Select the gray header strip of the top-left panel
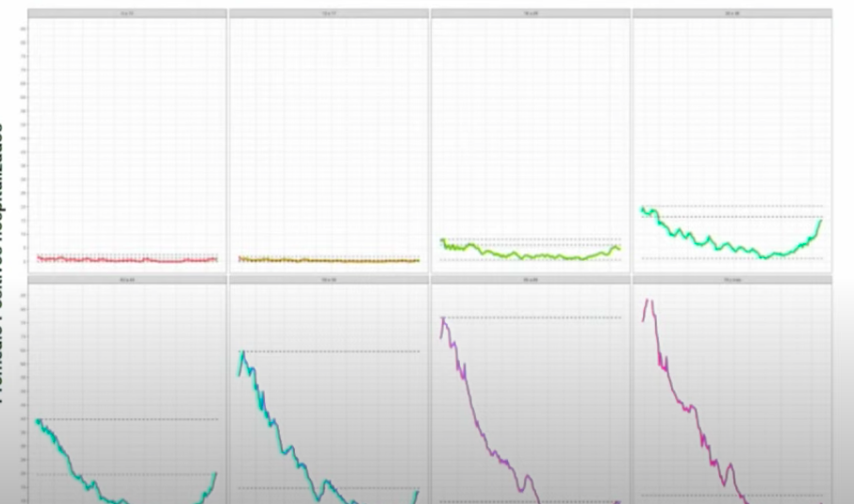854x504 pixels. click(126, 14)
